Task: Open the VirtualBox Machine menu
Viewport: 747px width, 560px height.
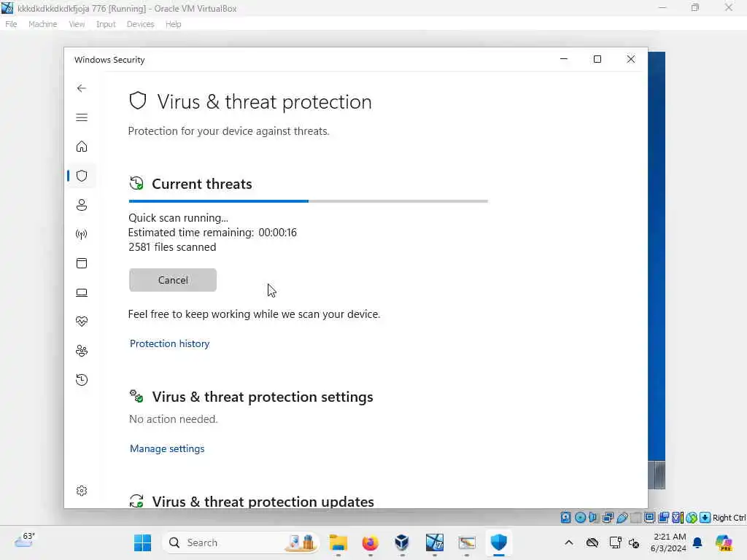Action: tap(42, 24)
